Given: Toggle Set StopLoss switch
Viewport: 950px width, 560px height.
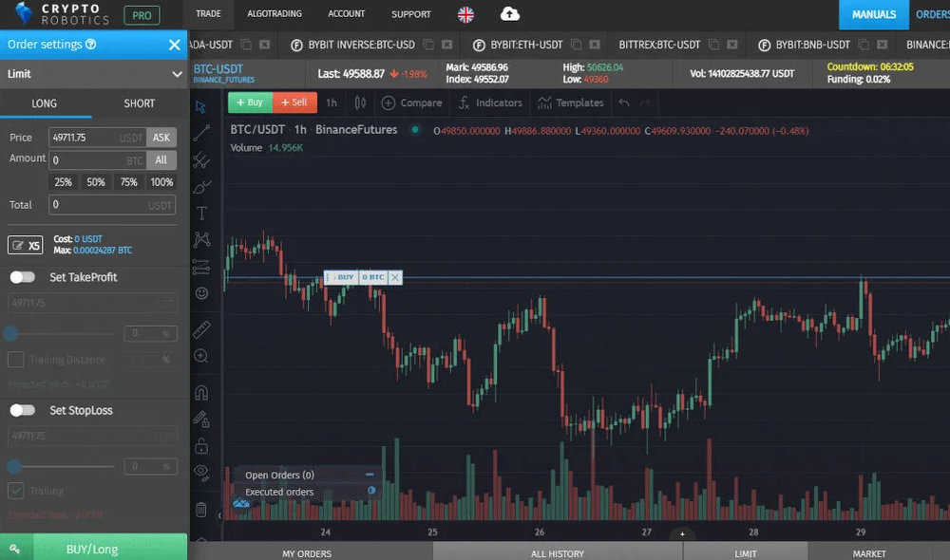Looking at the screenshot, I should click(23, 410).
